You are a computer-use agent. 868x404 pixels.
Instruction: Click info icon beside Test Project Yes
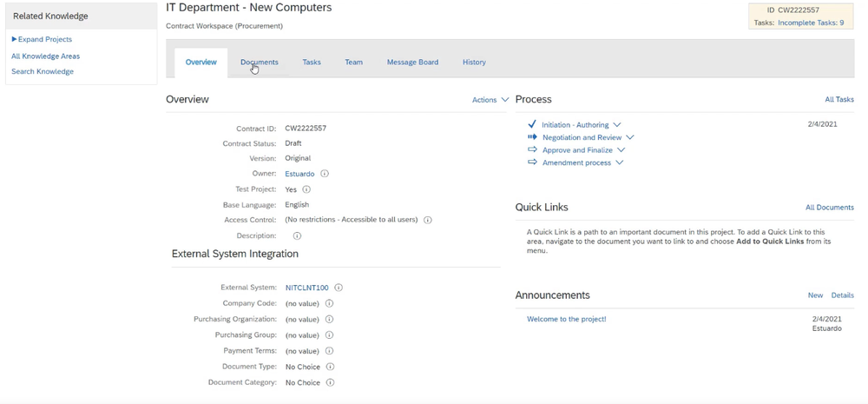[x=306, y=189]
